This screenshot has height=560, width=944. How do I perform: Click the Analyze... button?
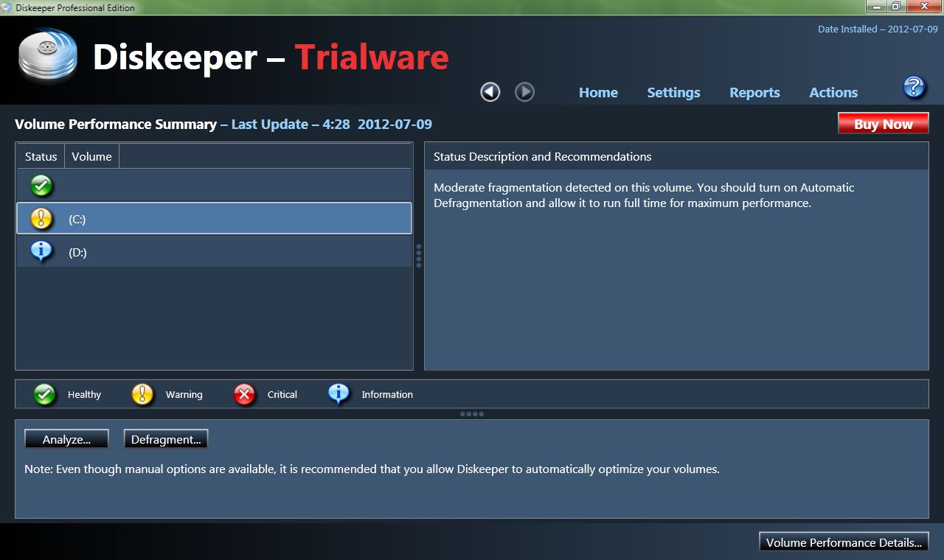(66, 439)
